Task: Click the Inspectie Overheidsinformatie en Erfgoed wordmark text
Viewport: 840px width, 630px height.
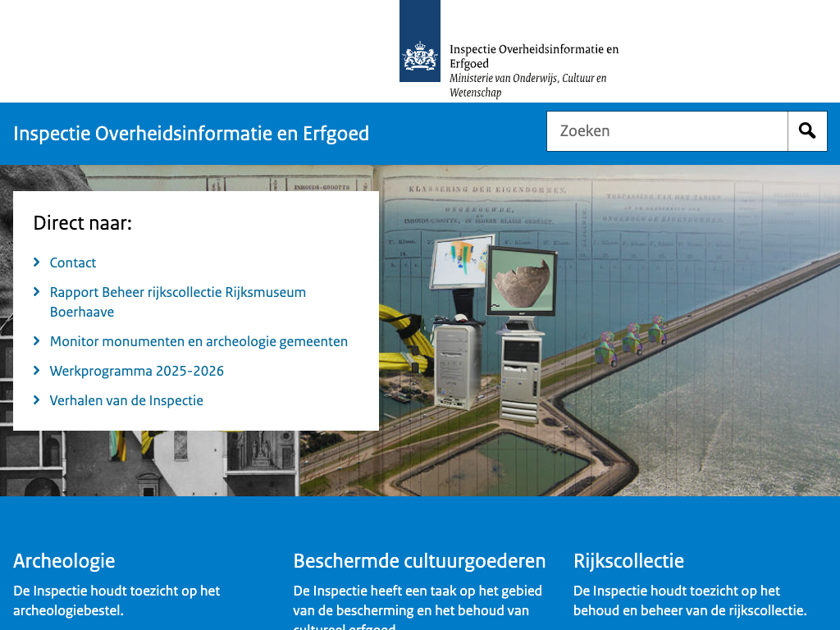Action: (533, 56)
